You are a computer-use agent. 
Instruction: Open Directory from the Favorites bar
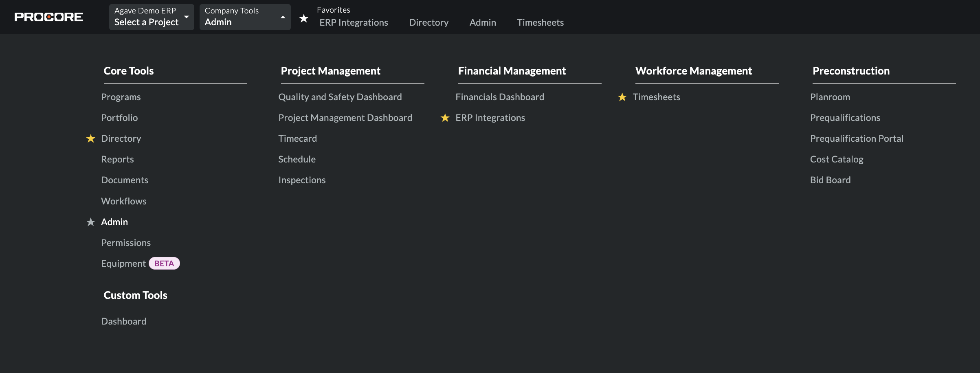(x=428, y=22)
